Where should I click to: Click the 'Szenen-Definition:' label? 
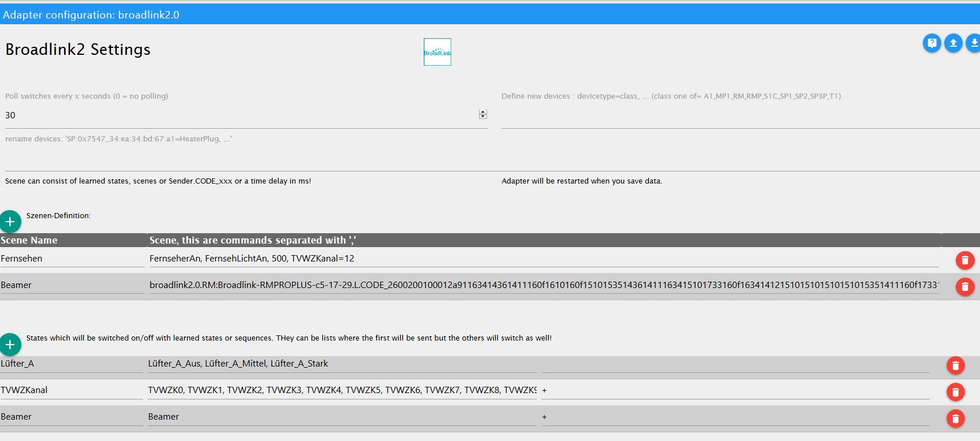[x=59, y=216]
